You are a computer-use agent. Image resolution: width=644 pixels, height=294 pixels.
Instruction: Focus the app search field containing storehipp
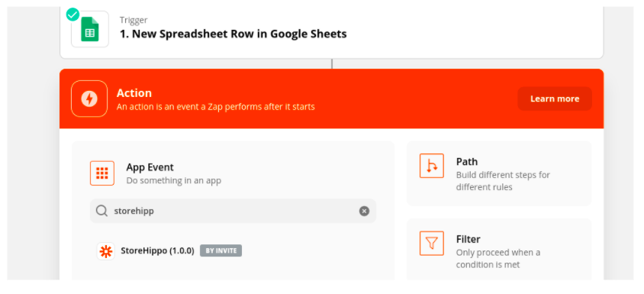pos(233,211)
